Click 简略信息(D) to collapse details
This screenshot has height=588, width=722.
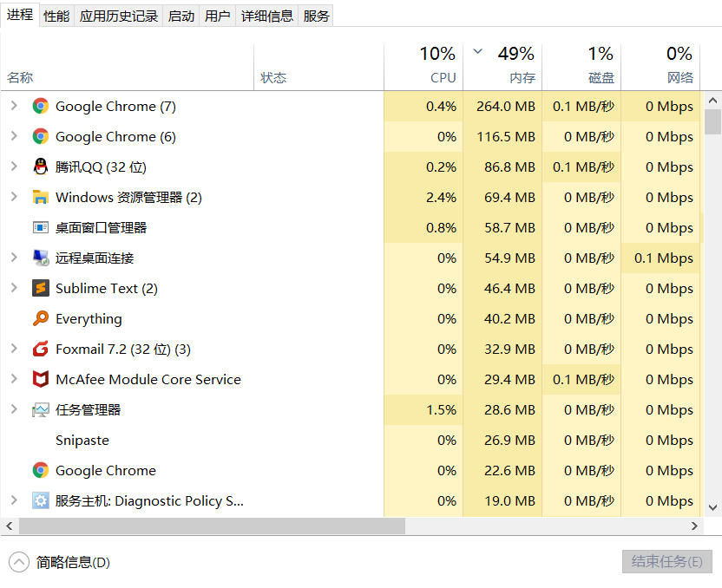coord(73,562)
